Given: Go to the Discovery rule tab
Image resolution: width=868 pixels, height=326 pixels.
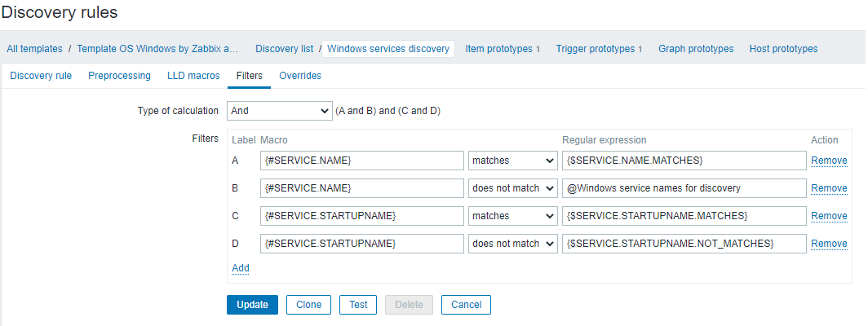Looking at the screenshot, I should pyautogui.click(x=41, y=76).
